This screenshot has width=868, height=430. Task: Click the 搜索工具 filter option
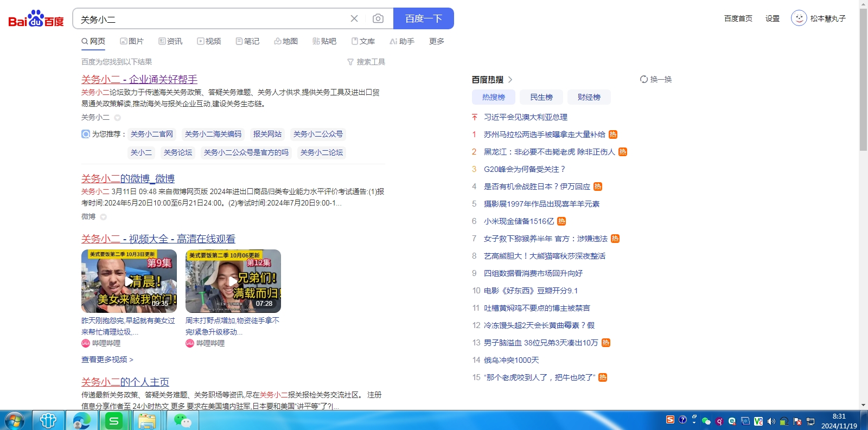tap(366, 62)
